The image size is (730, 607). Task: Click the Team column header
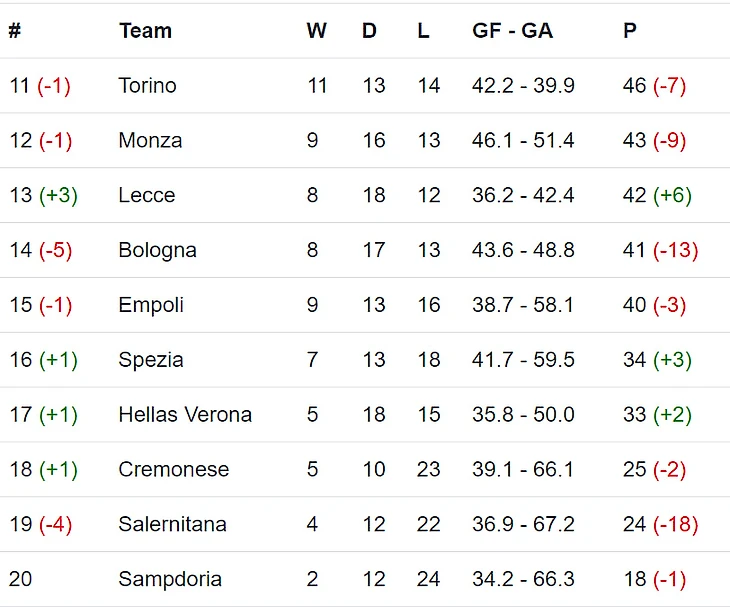145,31
